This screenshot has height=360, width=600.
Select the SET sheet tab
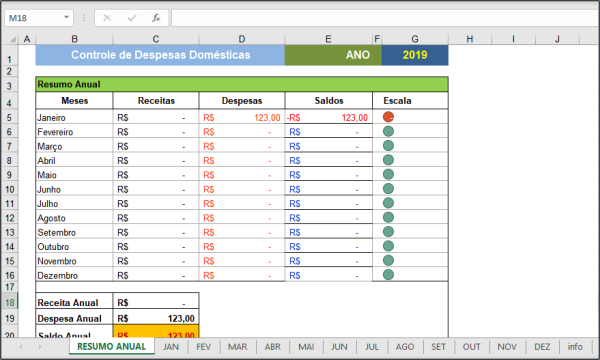(439, 347)
